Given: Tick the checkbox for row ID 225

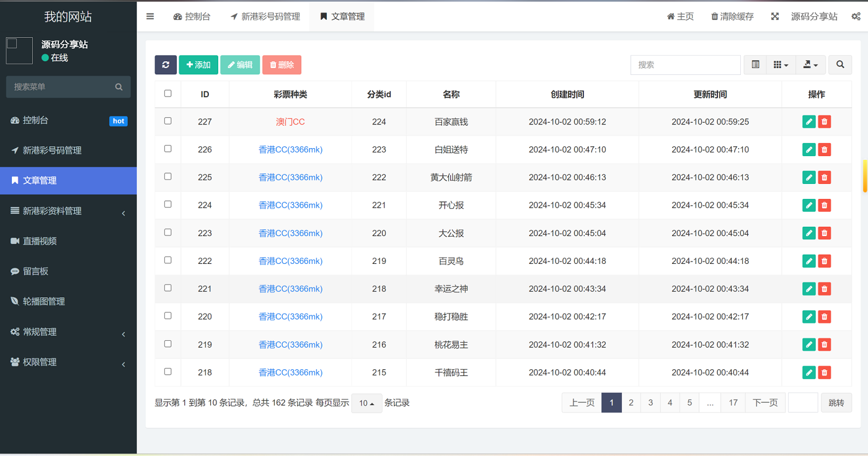Looking at the screenshot, I should (168, 177).
